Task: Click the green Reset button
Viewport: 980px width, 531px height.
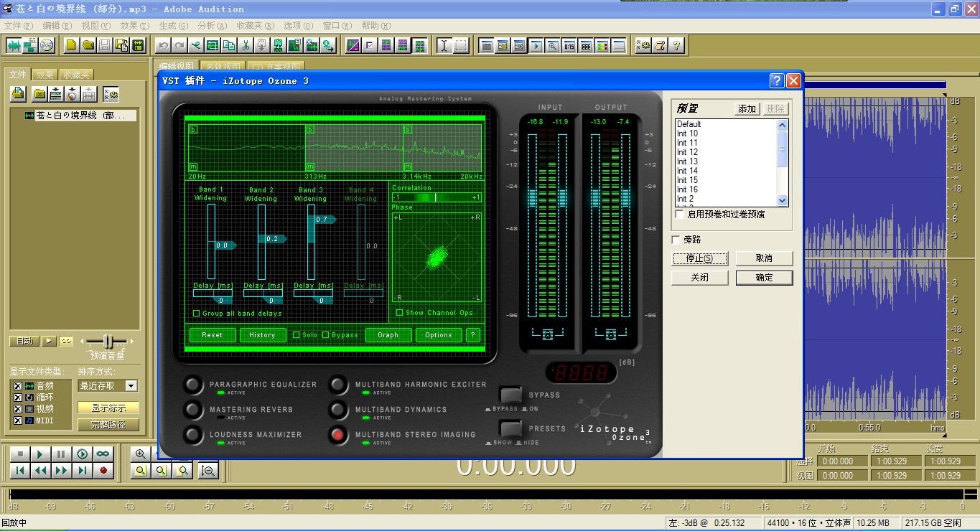Action: tap(213, 335)
